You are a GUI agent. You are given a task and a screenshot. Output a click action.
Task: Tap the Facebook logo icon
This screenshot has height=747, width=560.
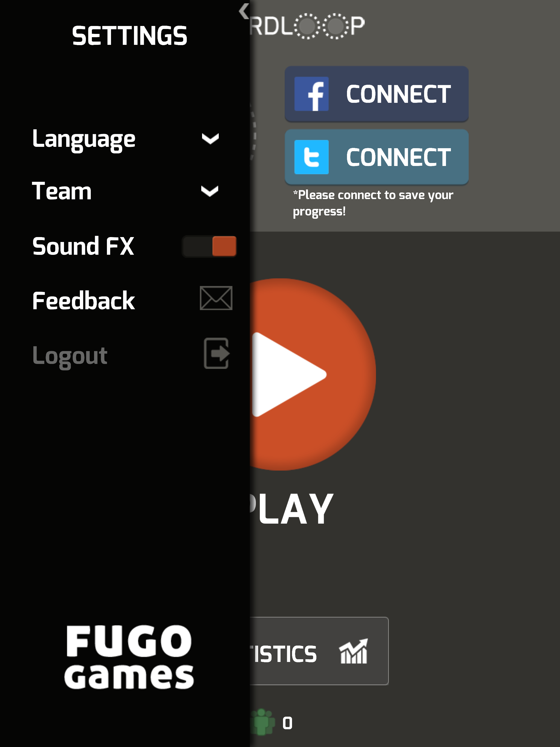pos(311,94)
